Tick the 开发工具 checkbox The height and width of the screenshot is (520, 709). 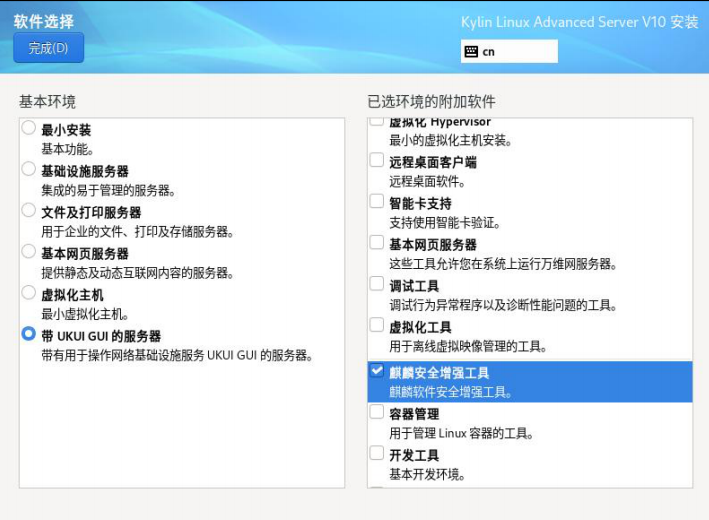377,453
